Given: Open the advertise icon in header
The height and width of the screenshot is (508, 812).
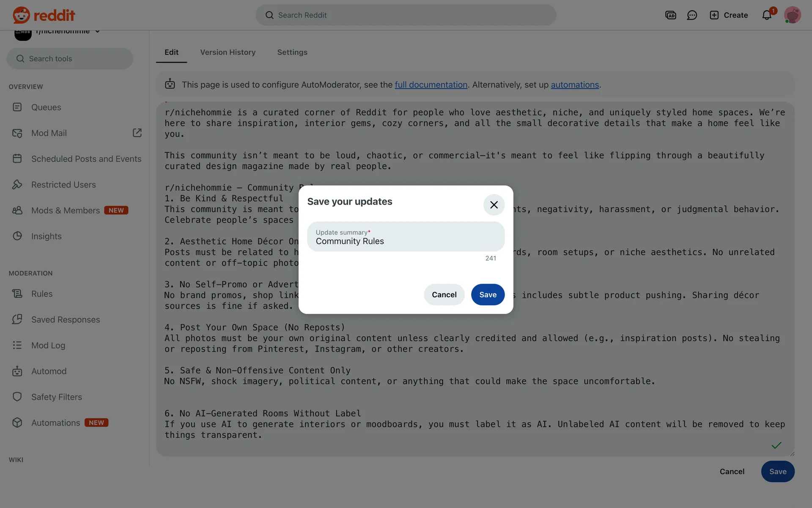Looking at the screenshot, I should 670,15.
